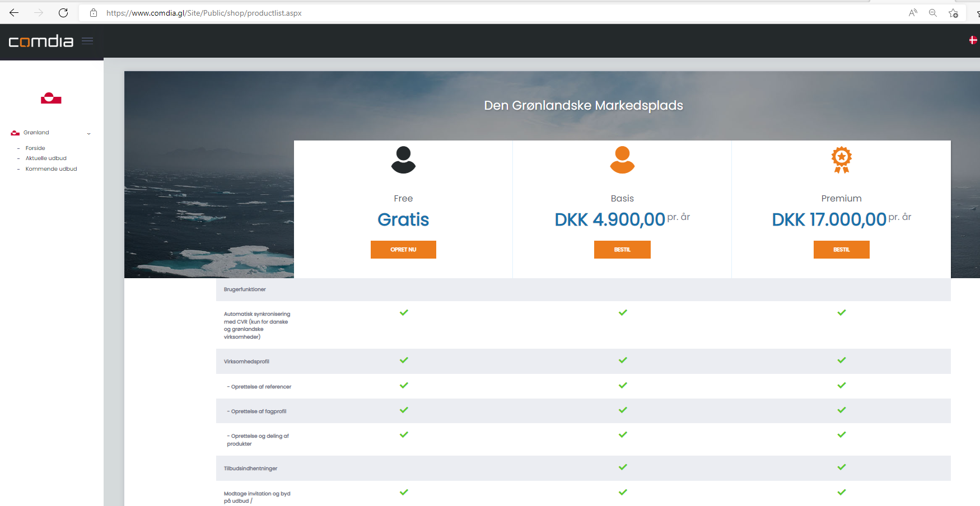
Task: Click small Greenland flag beside Grønland
Action: tap(15, 133)
